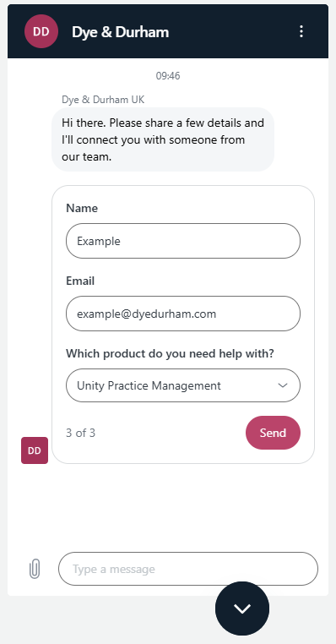Click the 09:46 timestamp

(168, 76)
